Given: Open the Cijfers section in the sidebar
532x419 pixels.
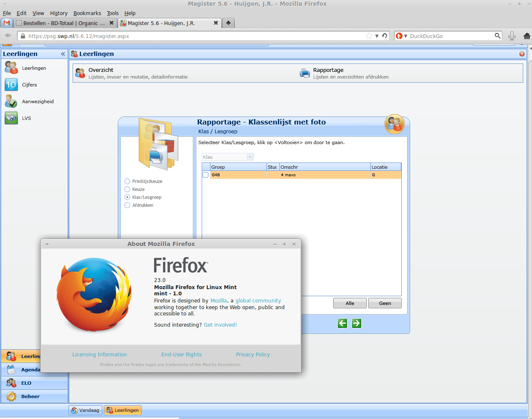Looking at the screenshot, I should click(x=29, y=84).
